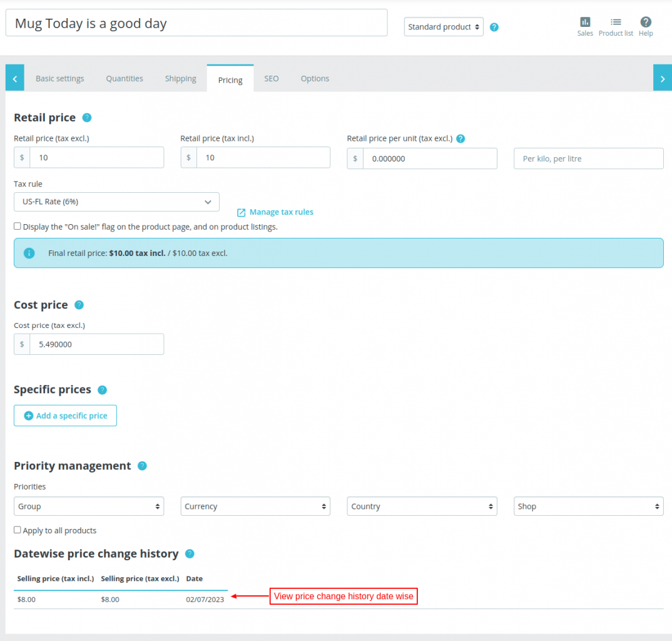Viewport: 672px width, 641px height.
Task: Open the Manage tax rules link
Action: click(x=281, y=212)
